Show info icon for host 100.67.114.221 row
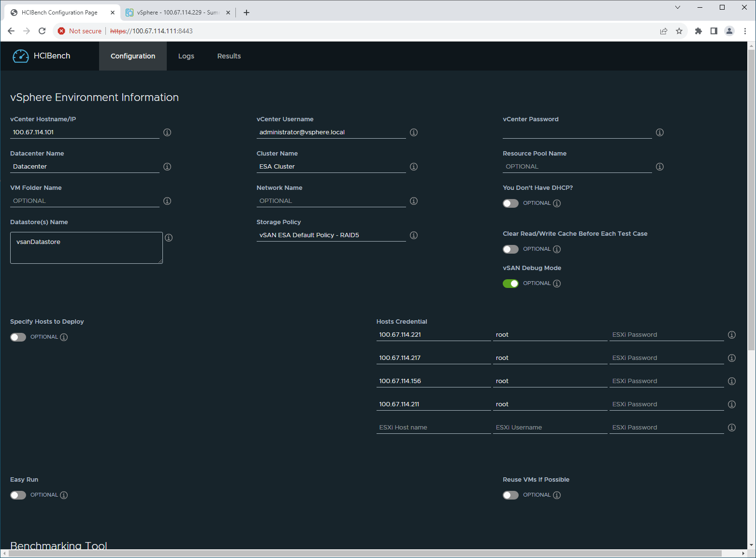Screen dimensions: 756x558 pyautogui.click(x=732, y=335)
